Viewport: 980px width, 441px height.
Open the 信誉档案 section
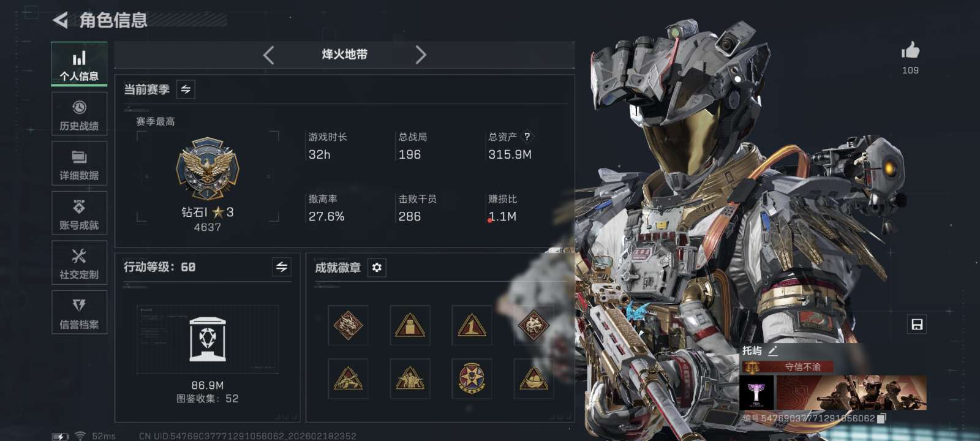click(x=79, y=312)
